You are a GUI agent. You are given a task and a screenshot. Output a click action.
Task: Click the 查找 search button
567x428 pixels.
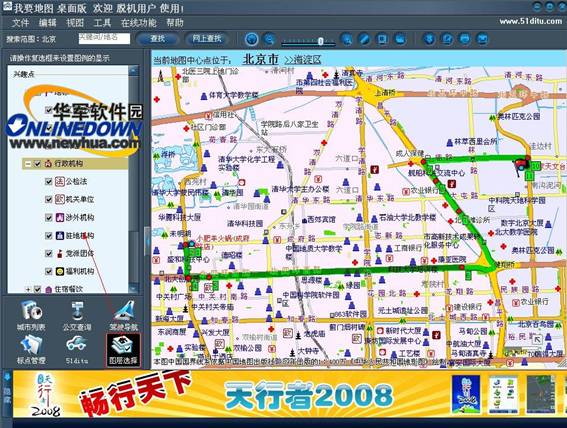[157, 39]
